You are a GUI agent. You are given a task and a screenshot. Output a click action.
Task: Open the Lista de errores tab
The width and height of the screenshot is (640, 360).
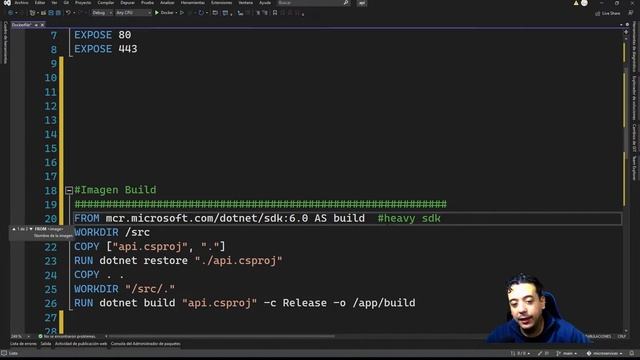pos(24,344)
